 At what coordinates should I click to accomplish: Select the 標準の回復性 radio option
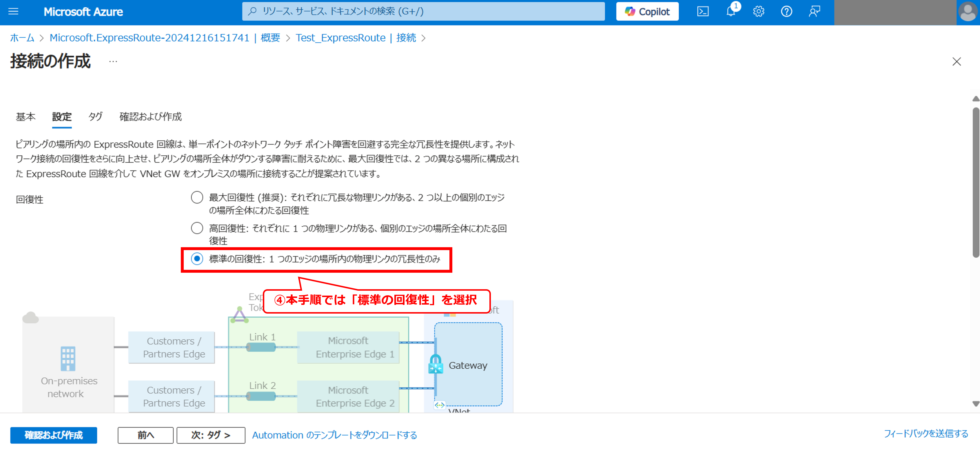click(x=197, y=259)
